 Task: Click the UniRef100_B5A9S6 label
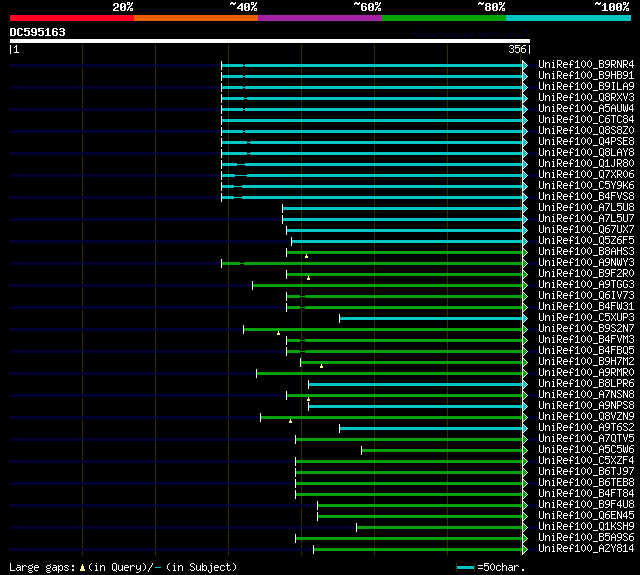point(586,538)
